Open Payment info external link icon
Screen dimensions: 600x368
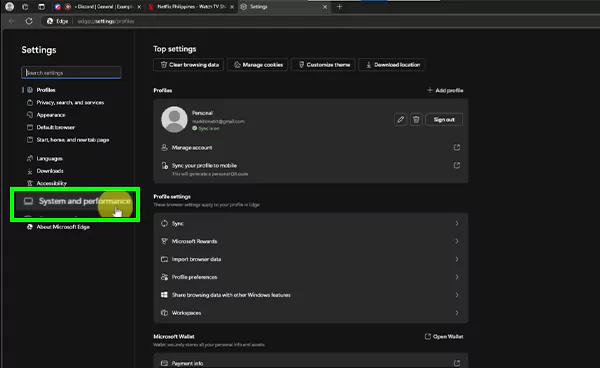457,363
